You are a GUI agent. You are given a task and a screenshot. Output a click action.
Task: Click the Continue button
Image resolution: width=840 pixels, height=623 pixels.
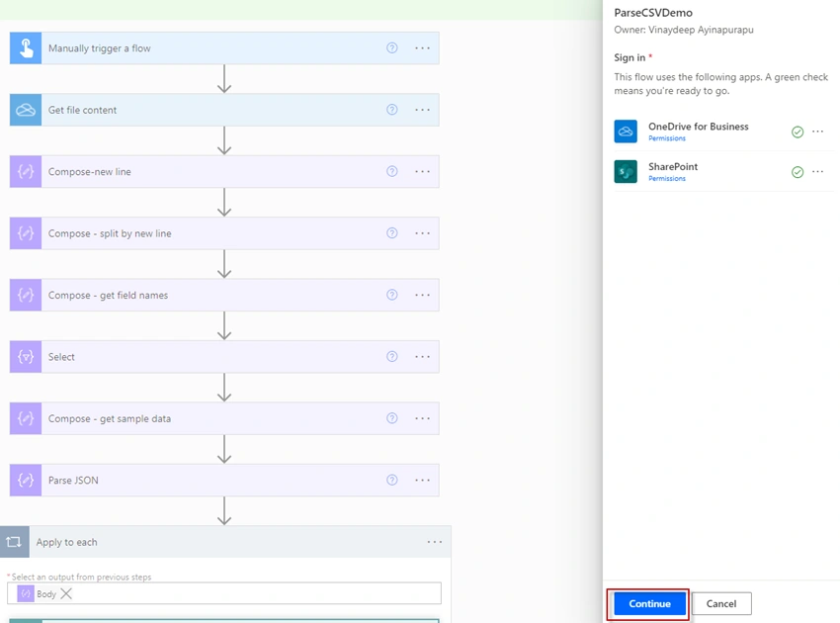(x=649, y=603)
